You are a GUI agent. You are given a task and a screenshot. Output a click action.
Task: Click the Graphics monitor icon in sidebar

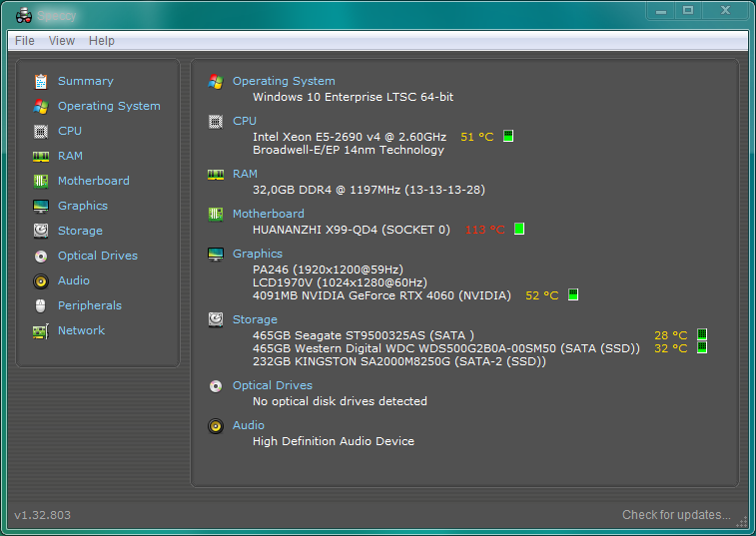(x=41, y=207)
